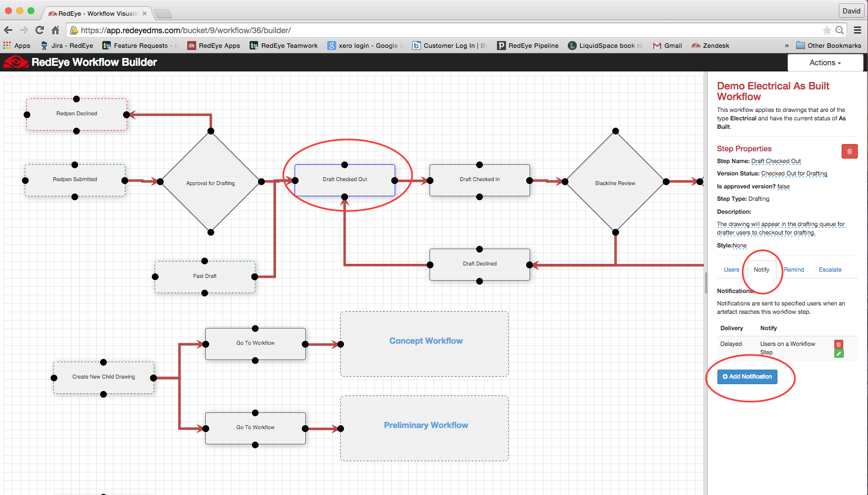This screenshot has height=495, width=868.
Task: Open Gmail bookmark
Action: pos(667,46)
